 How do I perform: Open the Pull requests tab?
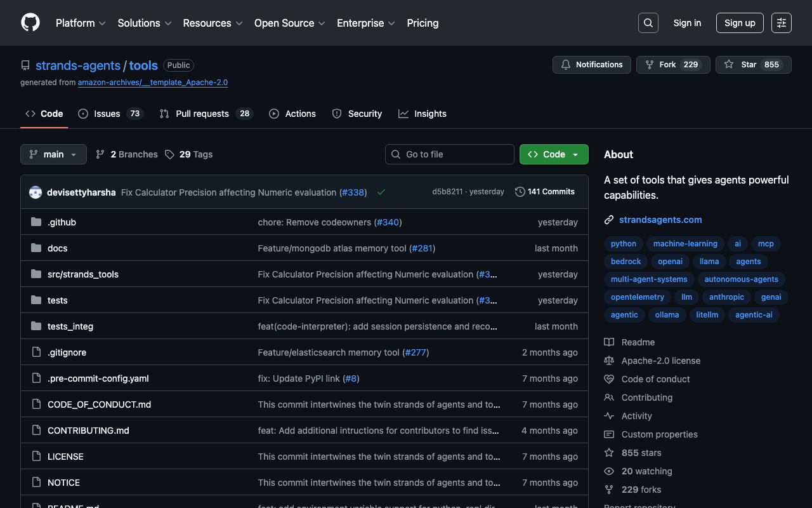tap(202, 114)
